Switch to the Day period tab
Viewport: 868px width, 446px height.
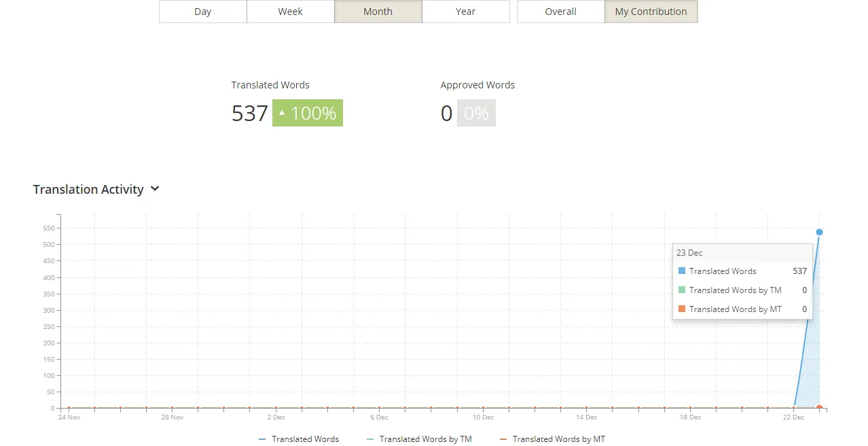point(203,12)
